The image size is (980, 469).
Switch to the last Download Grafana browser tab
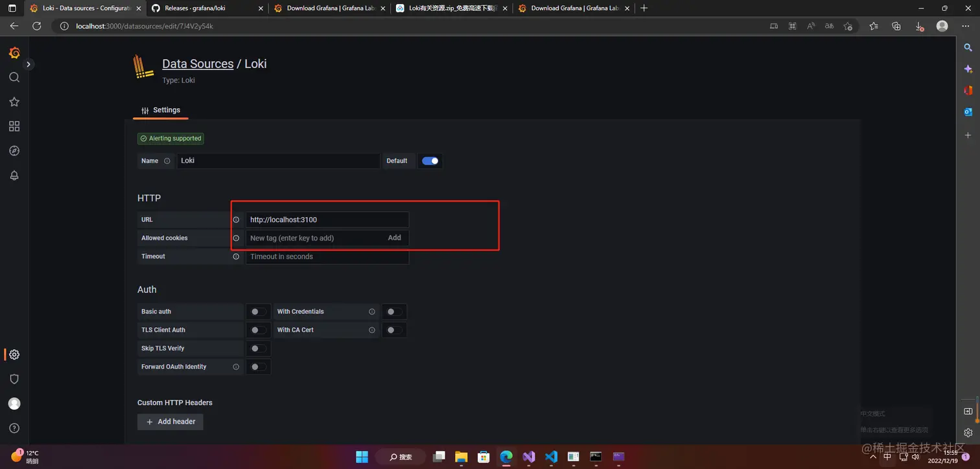point(572,8)
